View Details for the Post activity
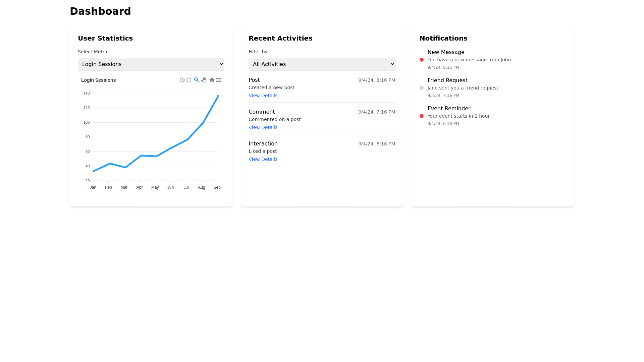This screenshot has height=362, width=644. [x=263, y=96]
